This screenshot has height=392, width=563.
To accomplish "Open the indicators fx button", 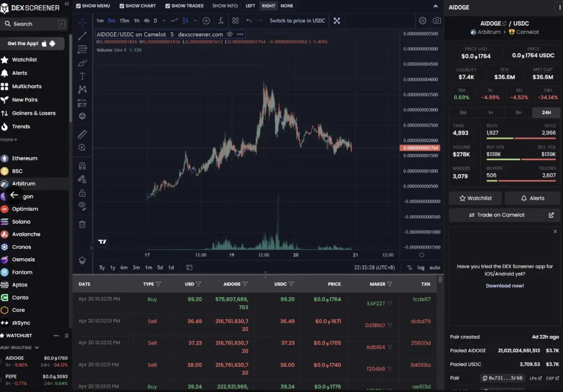I will [x=221, y=21].
